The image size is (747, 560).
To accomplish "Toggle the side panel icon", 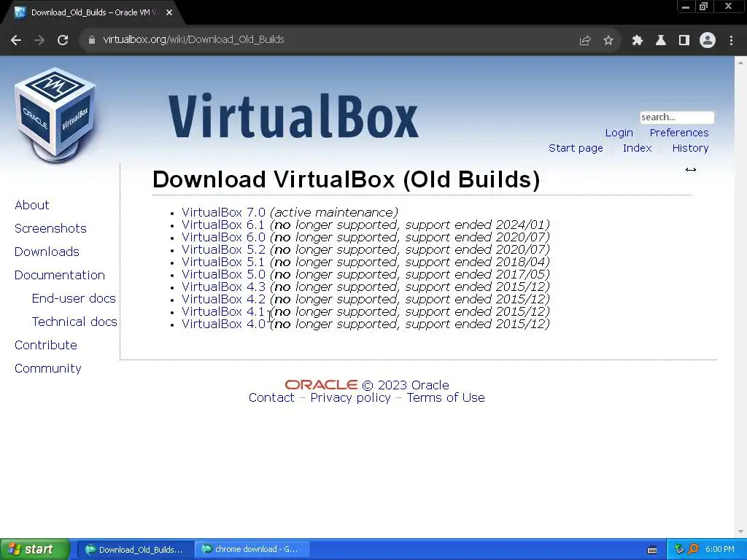I will coord(684,40).
